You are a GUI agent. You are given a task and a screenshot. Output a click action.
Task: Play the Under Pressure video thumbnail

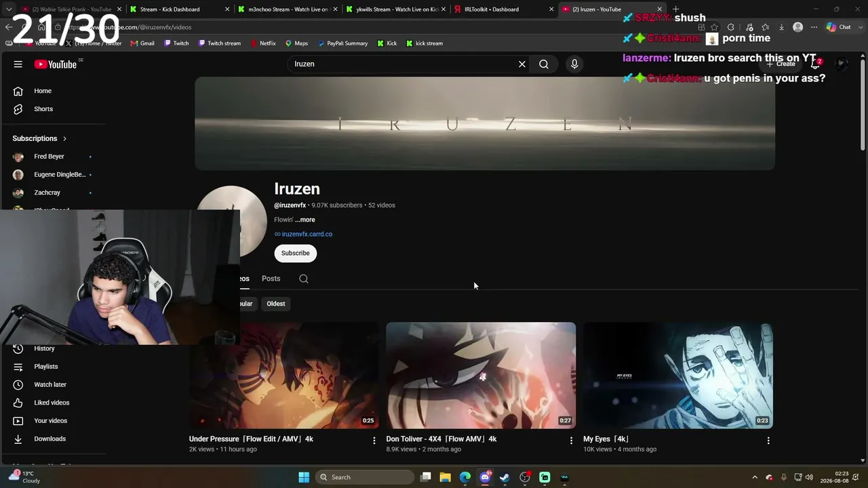click(284, 375)
